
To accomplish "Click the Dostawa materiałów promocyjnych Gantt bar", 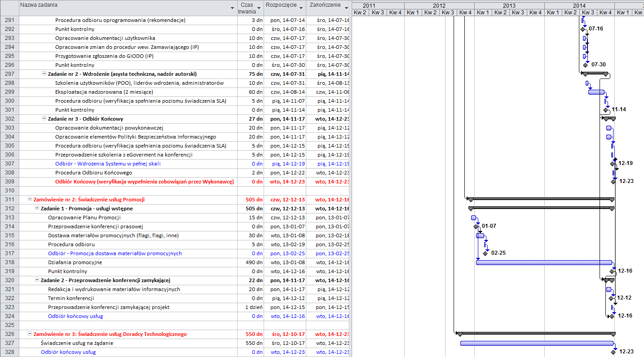I will click(480, 235).
